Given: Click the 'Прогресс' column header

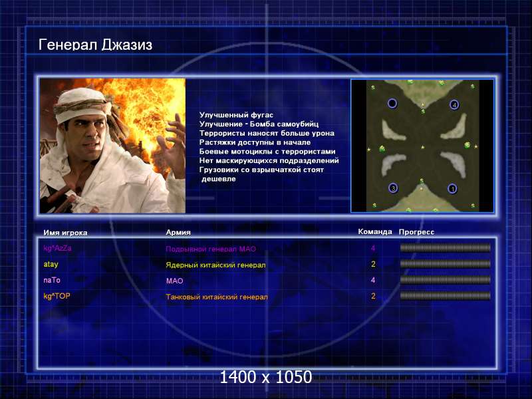Looking at the screenshot, I should [416, 232].
